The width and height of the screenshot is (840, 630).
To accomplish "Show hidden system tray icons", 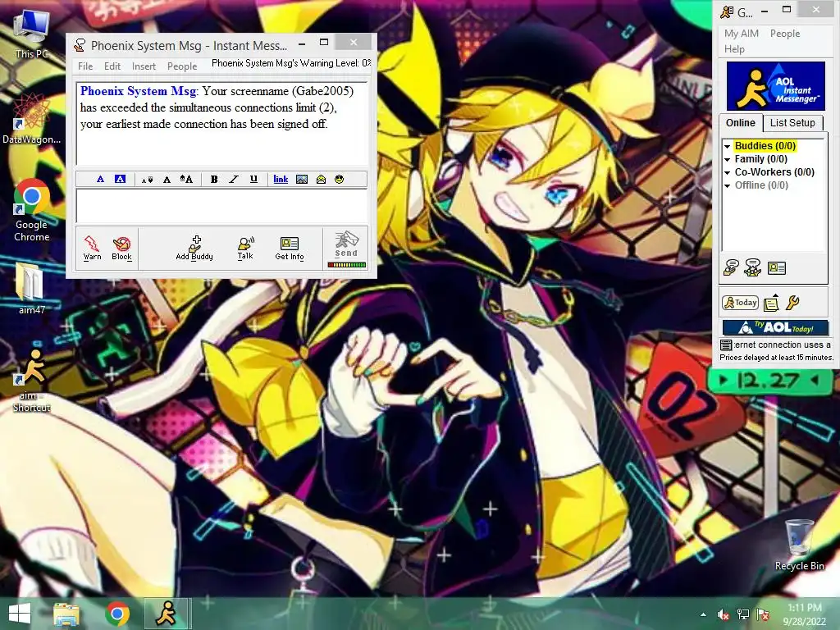I will point(703,614).
